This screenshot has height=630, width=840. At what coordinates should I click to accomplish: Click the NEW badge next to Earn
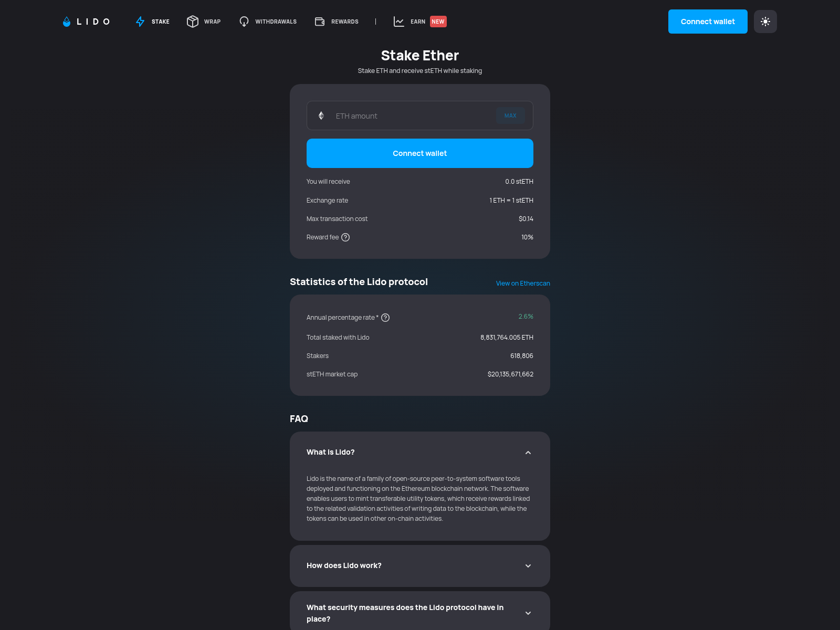point(438,22)
